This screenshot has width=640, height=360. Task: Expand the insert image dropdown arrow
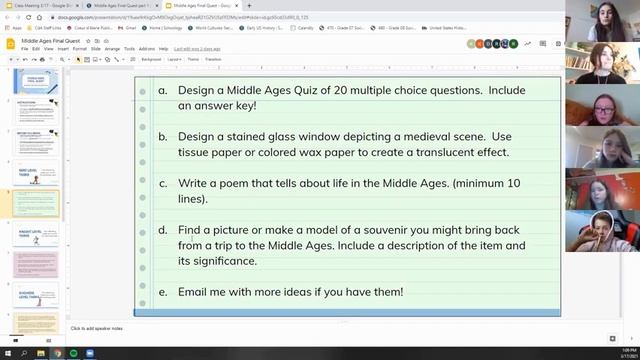pos(100,60)
